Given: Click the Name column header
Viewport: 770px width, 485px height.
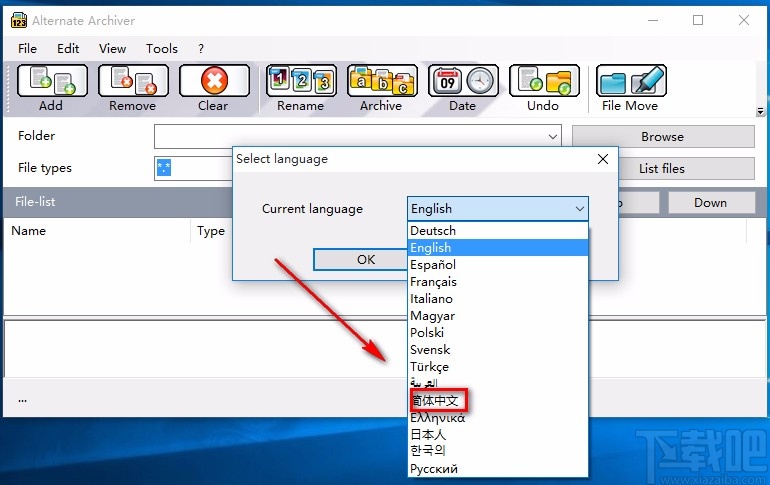Looking at the screenshot, I should coord(97,231).
